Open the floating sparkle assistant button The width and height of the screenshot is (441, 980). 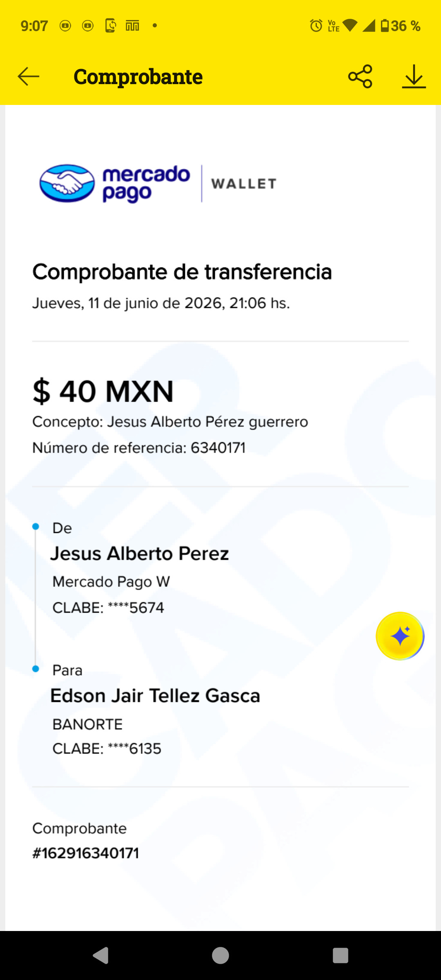(400, 636)
